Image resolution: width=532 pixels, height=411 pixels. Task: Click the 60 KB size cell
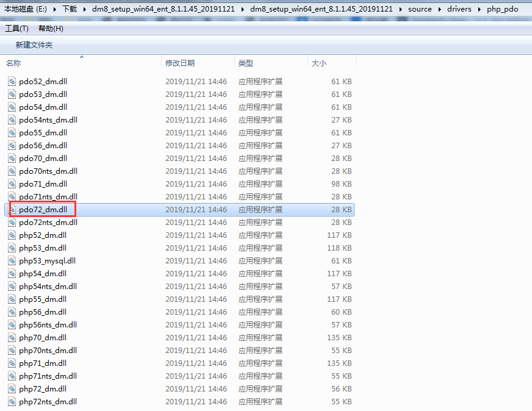coord(341,312)
